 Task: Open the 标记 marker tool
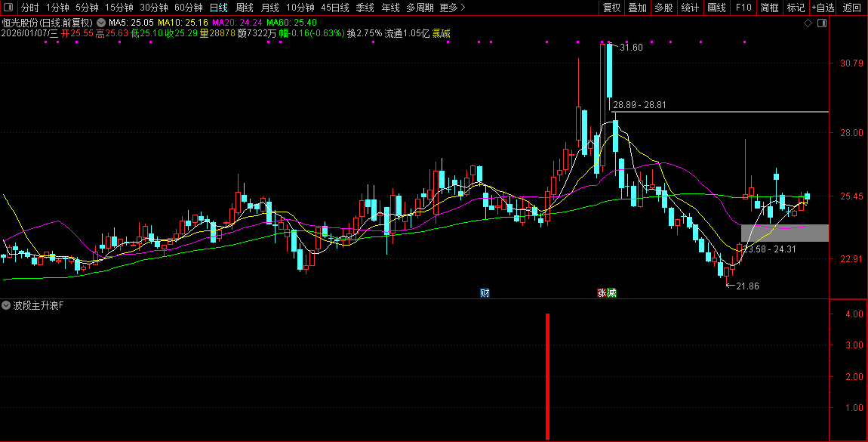[796, 8]
